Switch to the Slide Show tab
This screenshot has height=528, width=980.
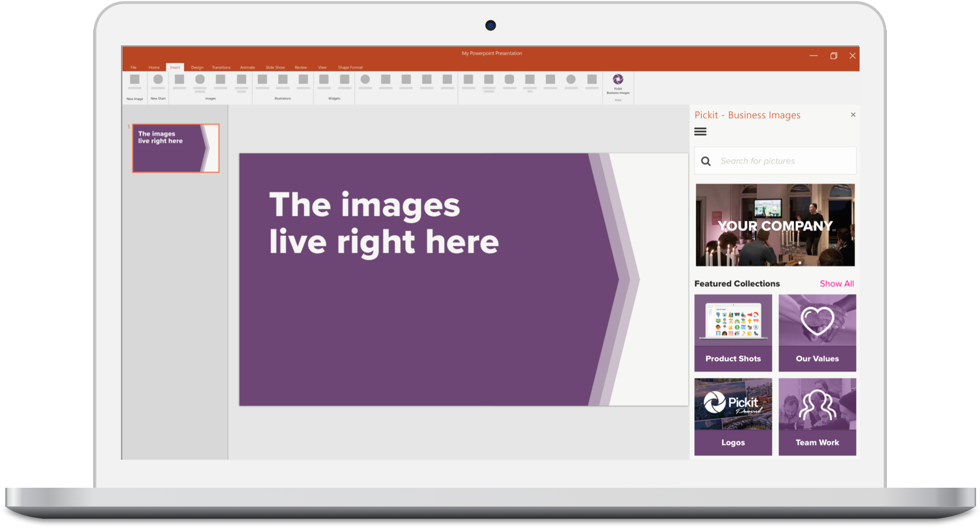[275, 67]
